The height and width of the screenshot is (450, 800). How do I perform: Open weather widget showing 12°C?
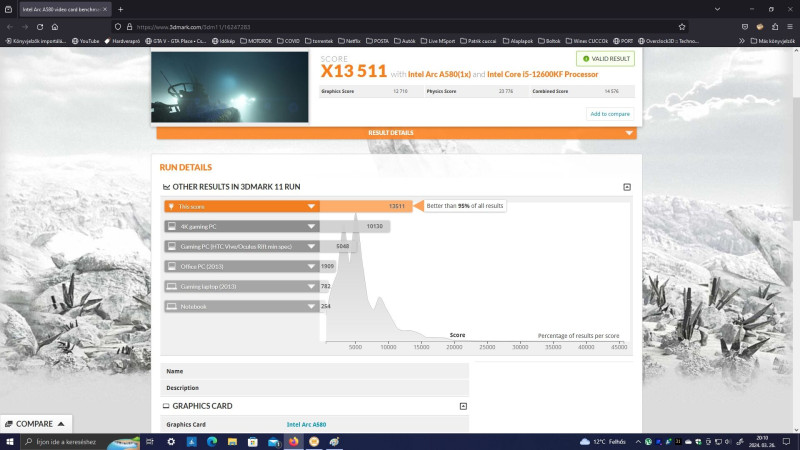tap(603, 442)
